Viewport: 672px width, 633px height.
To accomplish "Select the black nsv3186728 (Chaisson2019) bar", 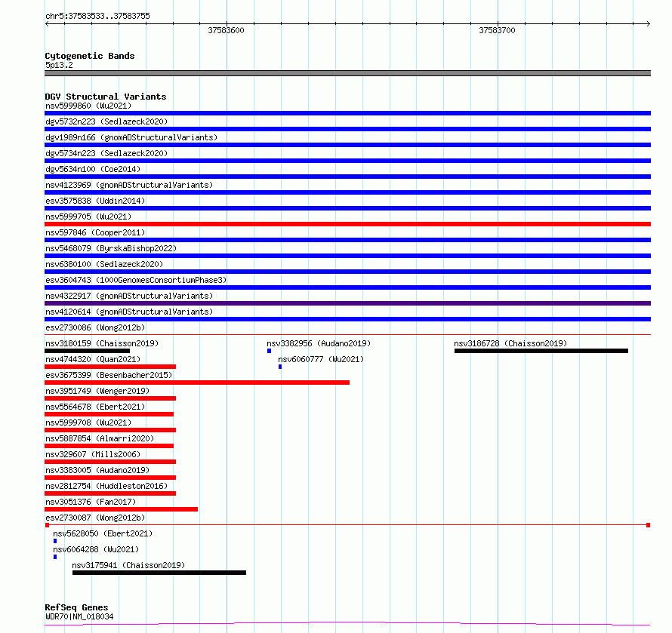I will tap(541, 351).
